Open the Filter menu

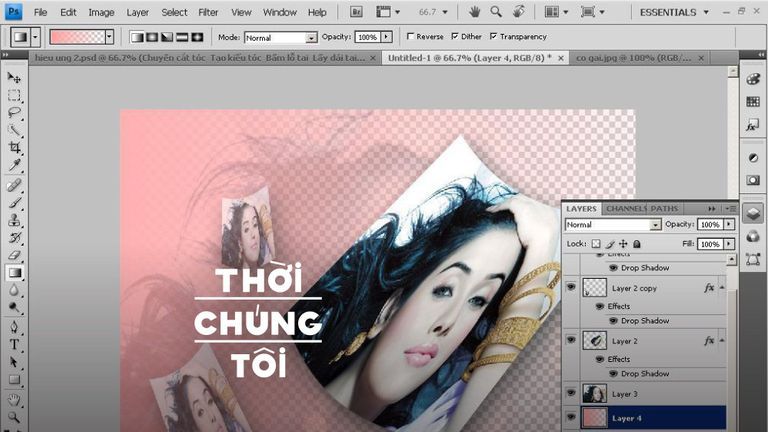(x=208, y=12)
